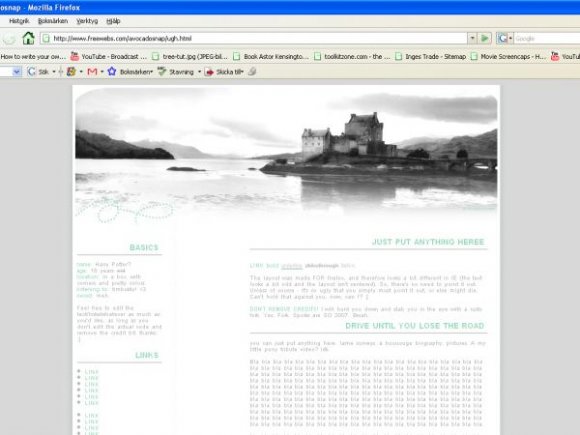
Task: Open the dropdown next to the colorful icon
Action: 81,72
